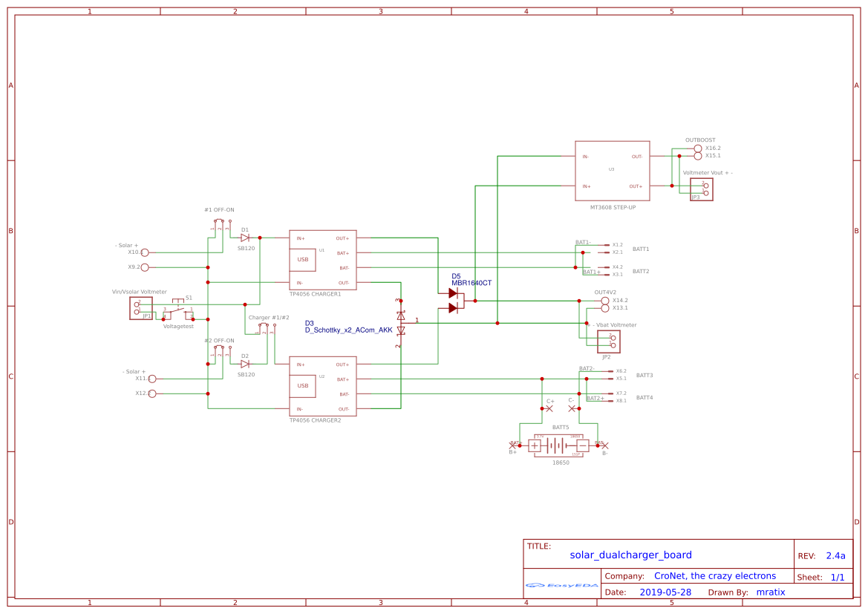Screen dimensions: 868x614
Task: Select the USB icon inside TP4056 CHARGER2
Action: tap(303, 386)
